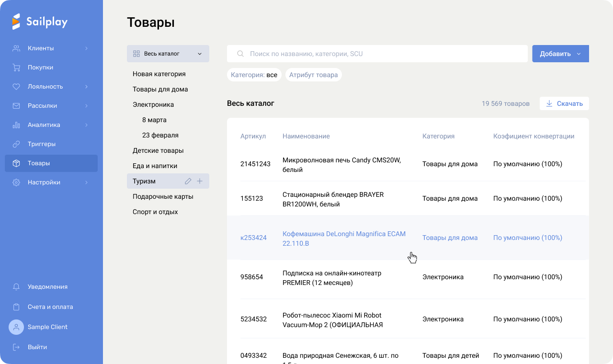Click the Счета и оплата clipboard icon
Screen dimensions: 613x364
click(16, 307)
